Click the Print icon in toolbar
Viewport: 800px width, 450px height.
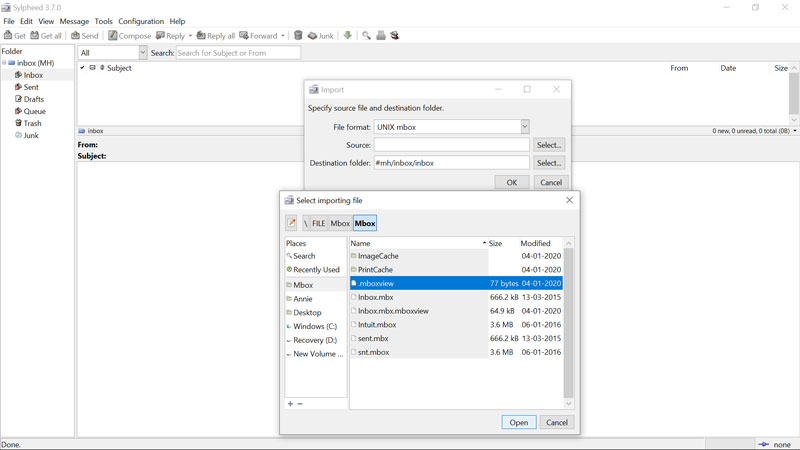point(381,35)
